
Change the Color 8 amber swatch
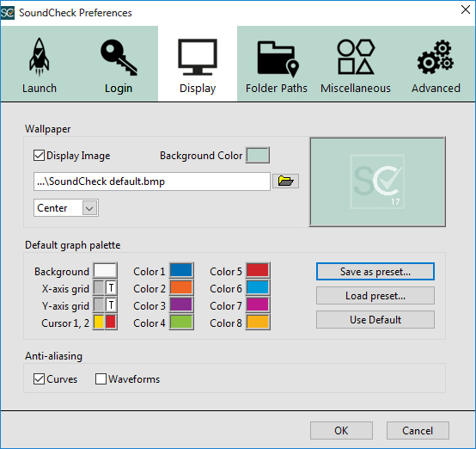click(x=258, y=323)
